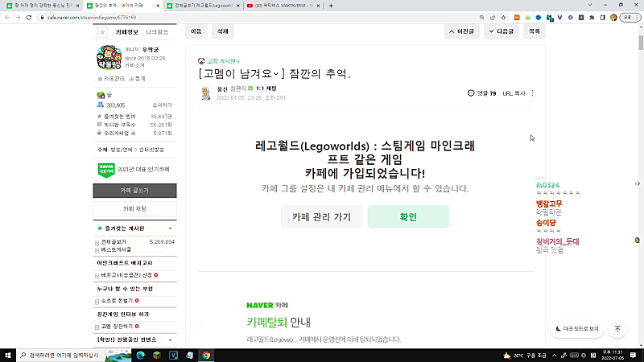The image size is (644, 362).
Task: Open the 카페관리 link in the sidebar
Action: [x=112, y=78]
